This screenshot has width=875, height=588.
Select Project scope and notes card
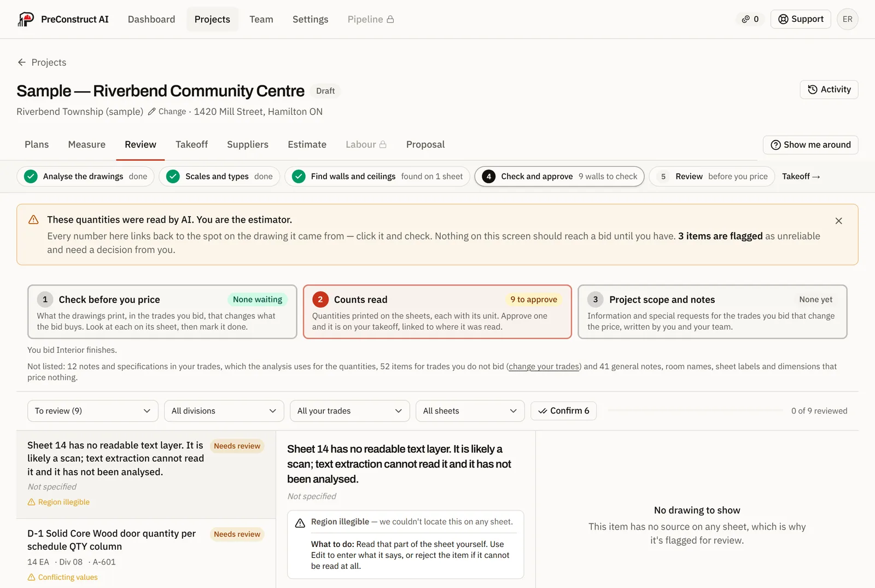[x=713, y=312]
